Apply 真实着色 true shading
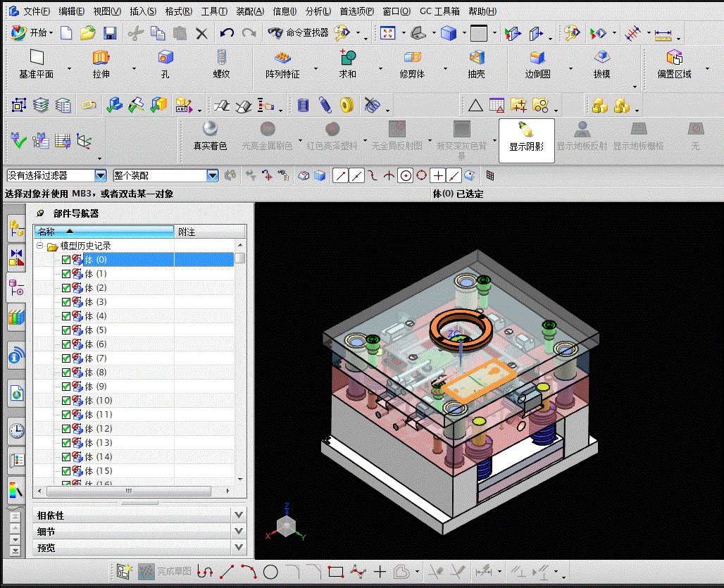 tap(210, 136)
